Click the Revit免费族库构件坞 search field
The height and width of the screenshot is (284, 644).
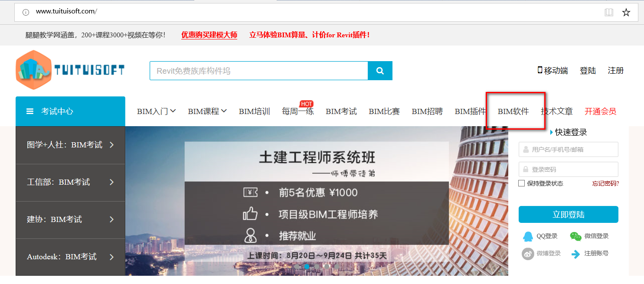point(259,71)
